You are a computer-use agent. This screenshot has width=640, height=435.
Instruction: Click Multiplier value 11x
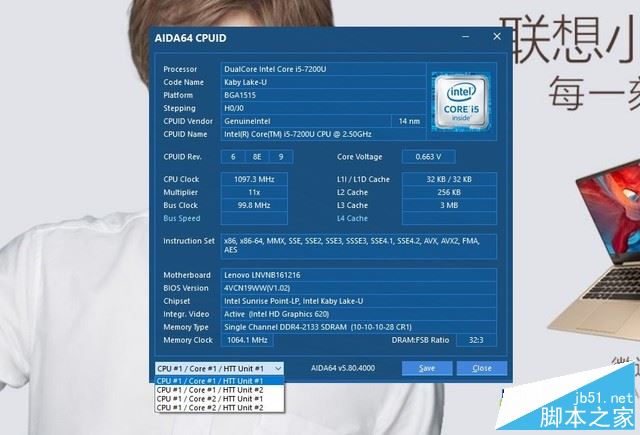[x=254, y=192]
